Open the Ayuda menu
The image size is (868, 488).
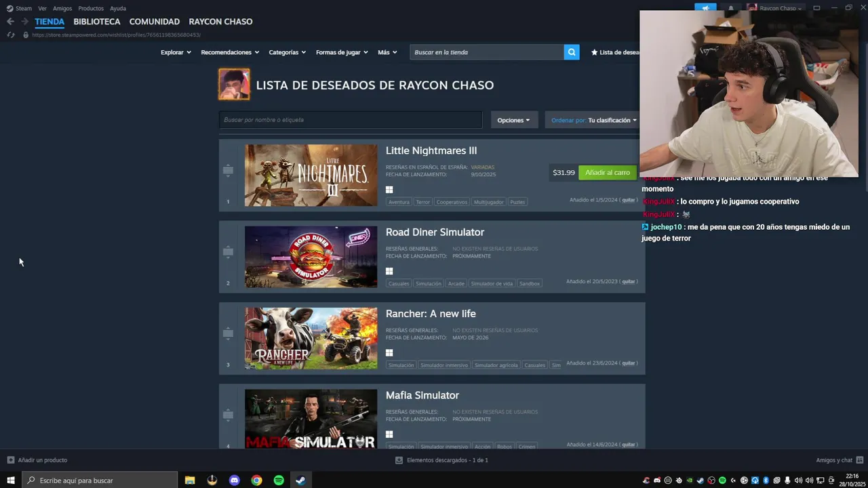tap(118, 8)
